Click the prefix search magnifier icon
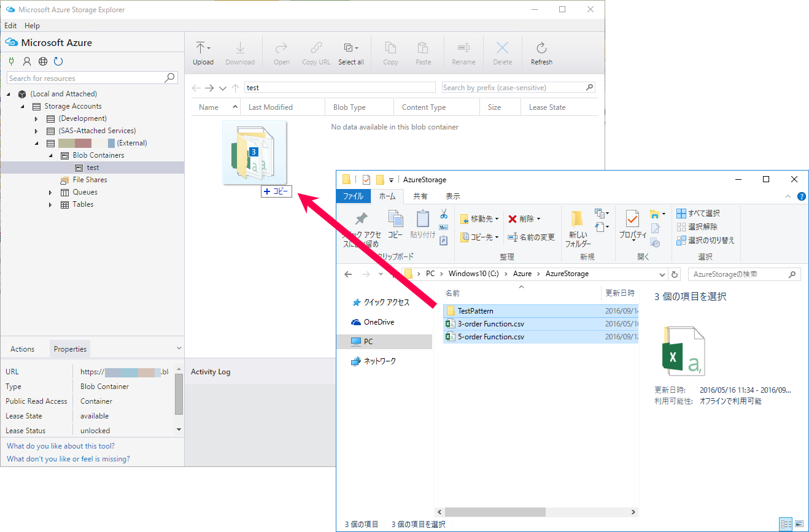This screenshot has width=809, height=532. pyautogui.click(x=590, y=87)
